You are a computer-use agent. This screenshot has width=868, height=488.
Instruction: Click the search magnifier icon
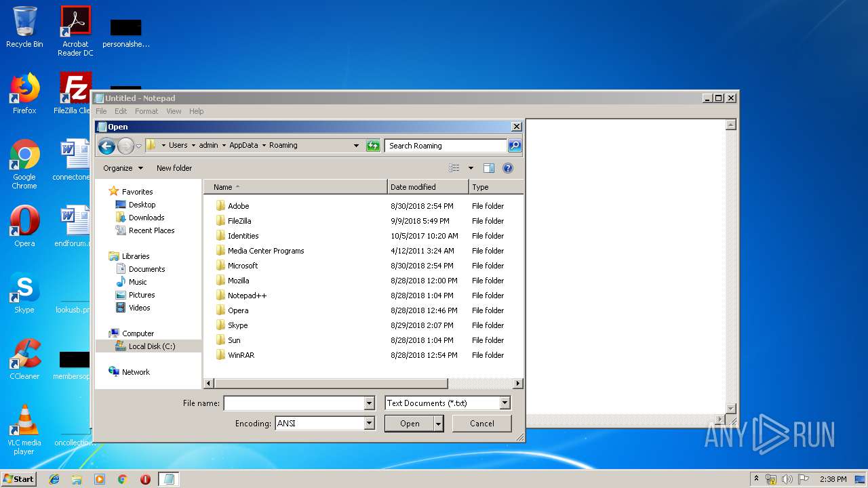pyautogui.click(x=515, y=146)
